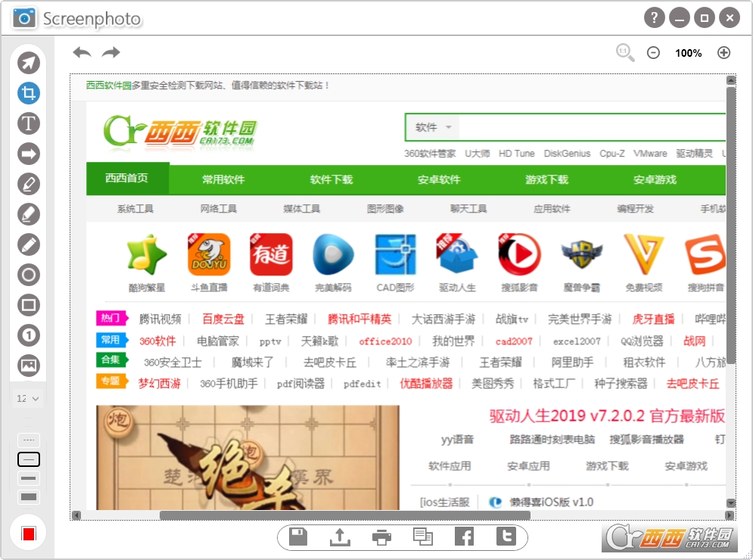The image size is (753, 560).
Task: Open the 软件下载 tab
Action: click(x=331, y=179)
